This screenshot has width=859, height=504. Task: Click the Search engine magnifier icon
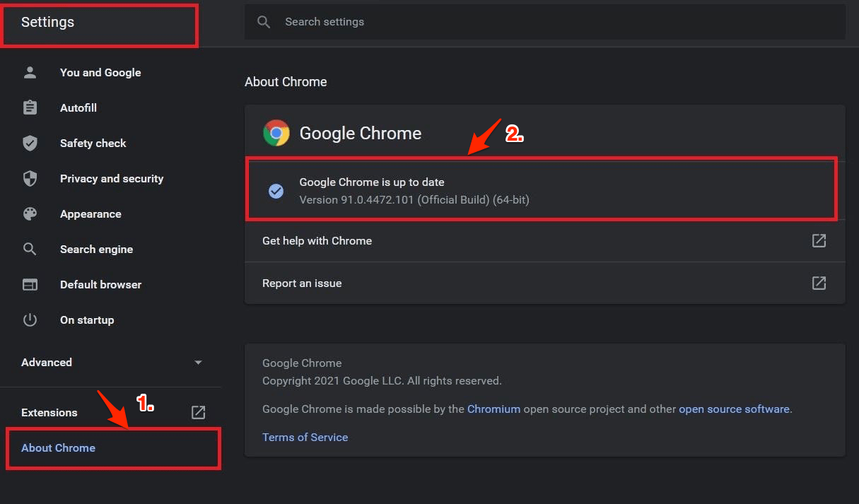coord(30,249)
